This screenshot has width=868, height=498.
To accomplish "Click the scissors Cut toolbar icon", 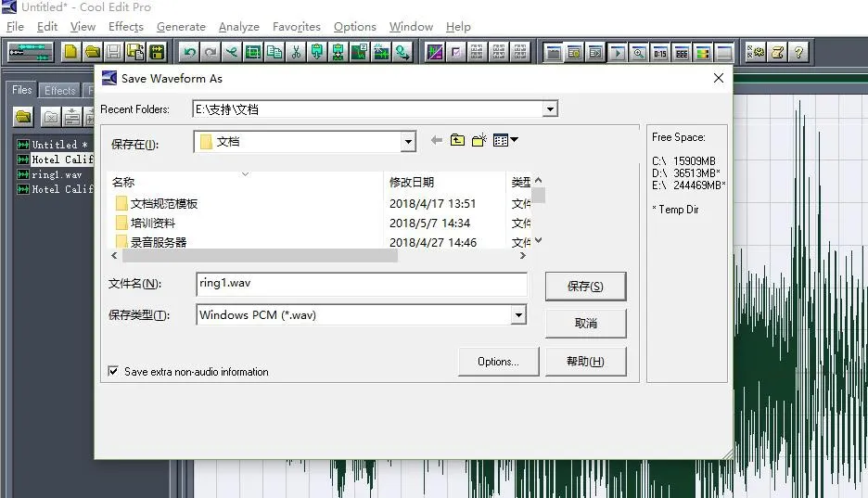I will [x=296, y=52].
